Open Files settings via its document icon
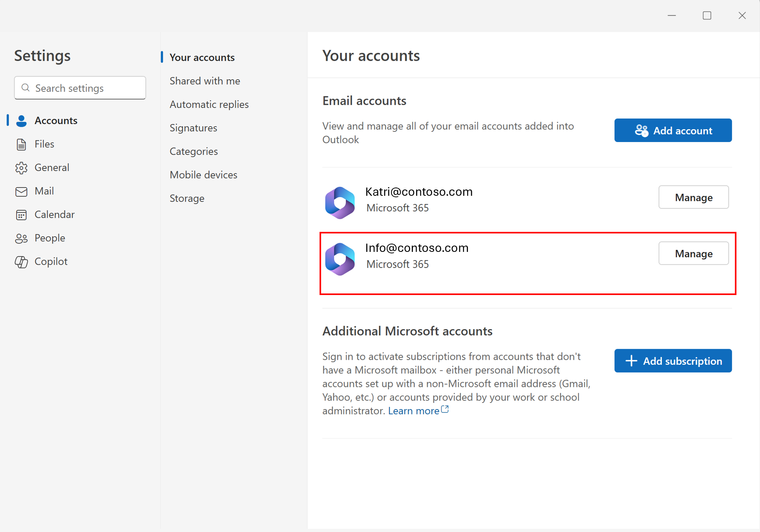The height and width of the screenshot is (532, 760). (x=22, y=144)
